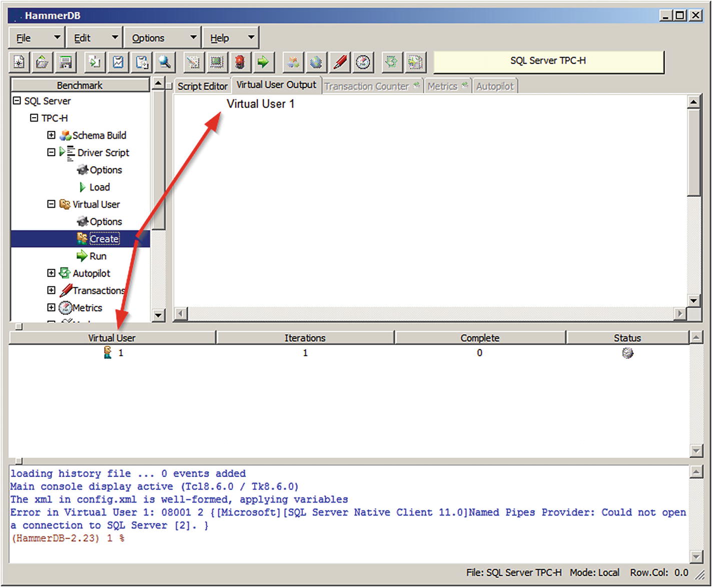Click the Benchmark panel header
The height and width of the screenshot is (588, 713).
click(x=80, y=85)
